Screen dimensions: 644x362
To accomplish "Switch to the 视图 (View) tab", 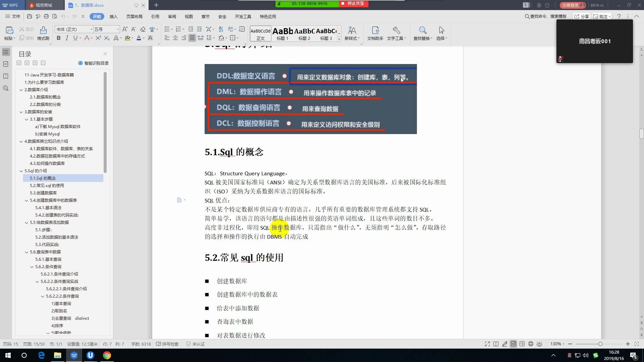I will (189, 16).
